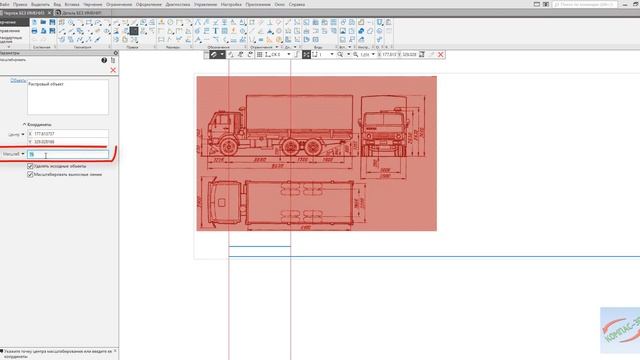The image size is (640, 360).
Task: Open the Справка menu
Action: coord(297,4)
